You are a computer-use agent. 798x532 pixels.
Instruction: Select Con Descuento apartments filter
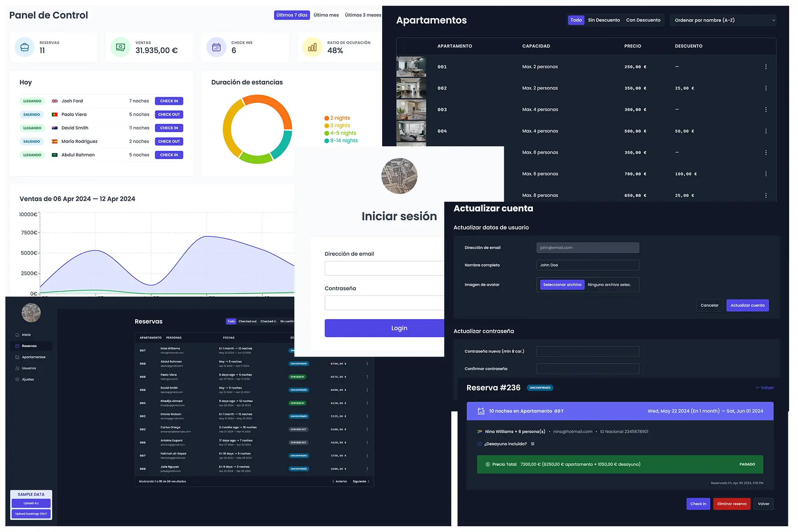pos(643,20)
